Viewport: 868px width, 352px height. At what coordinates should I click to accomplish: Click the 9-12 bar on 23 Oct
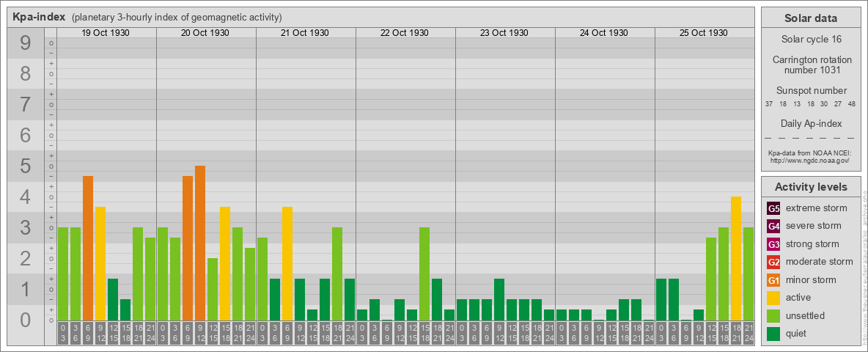click(x=499, y=299)
